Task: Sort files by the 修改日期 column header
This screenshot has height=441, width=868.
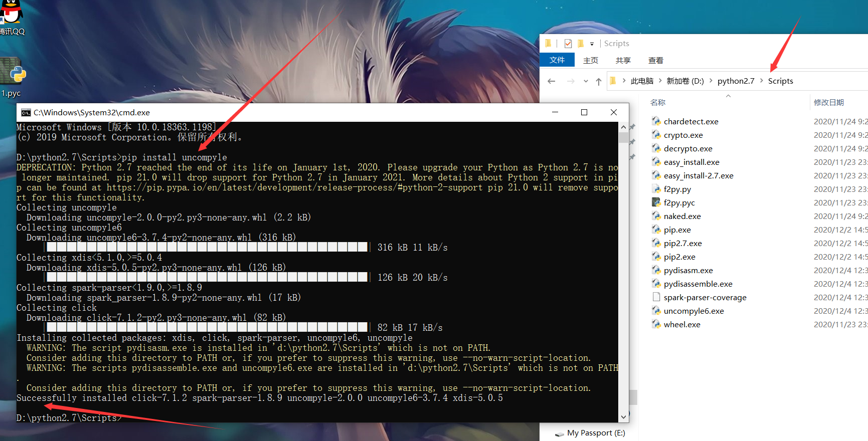Action: point(828,102)
